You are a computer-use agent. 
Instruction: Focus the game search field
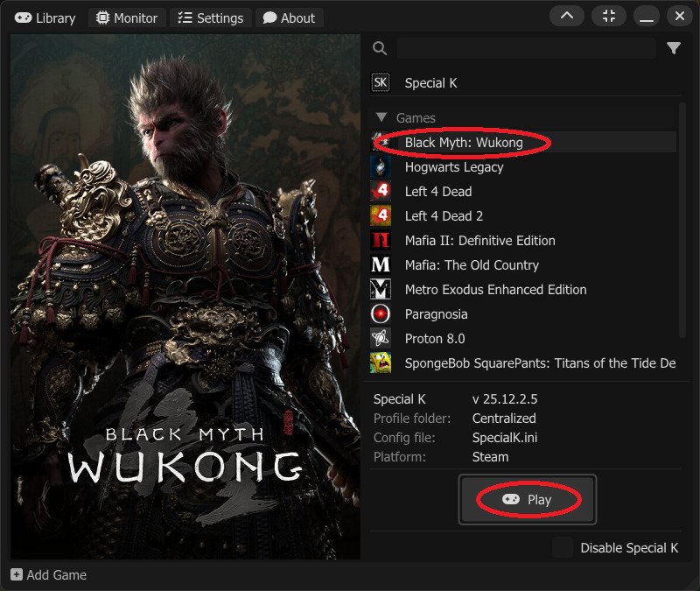tap(526, 48)
